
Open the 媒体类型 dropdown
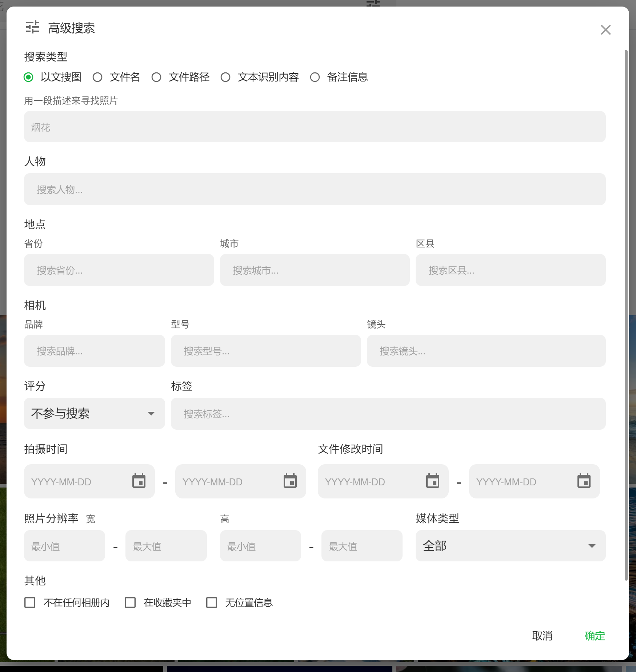point(510,546)
